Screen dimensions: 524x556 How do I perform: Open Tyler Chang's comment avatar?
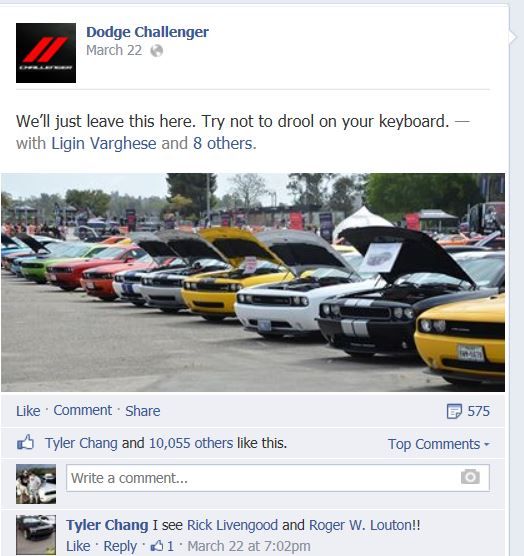(x=36, y=535)
